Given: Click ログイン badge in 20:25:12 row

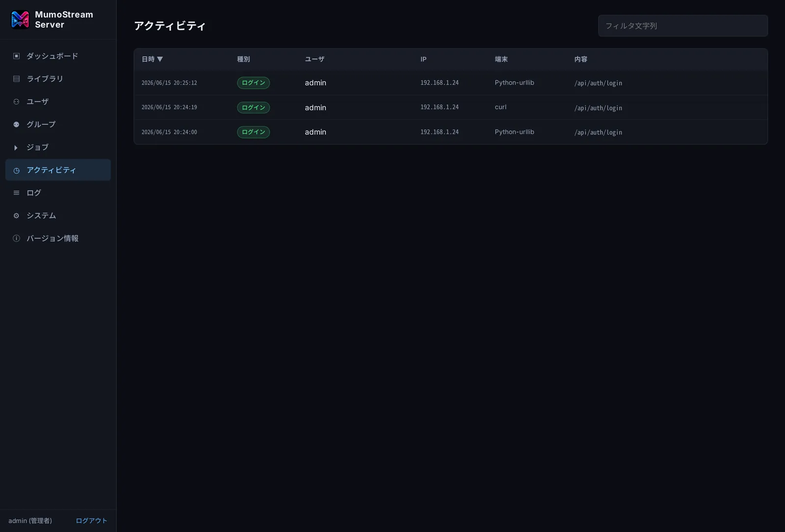Looking at the screenshot, I should click(x=254, y=83).
